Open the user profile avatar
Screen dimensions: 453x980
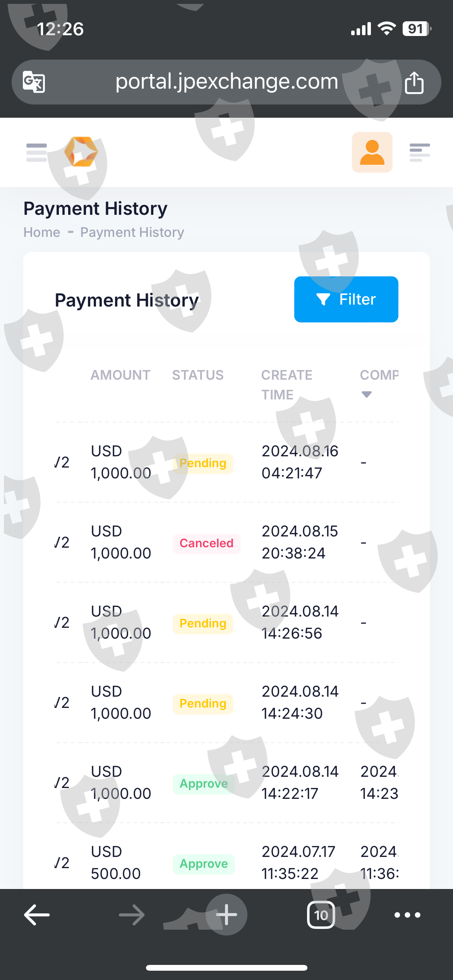point(372,152)
